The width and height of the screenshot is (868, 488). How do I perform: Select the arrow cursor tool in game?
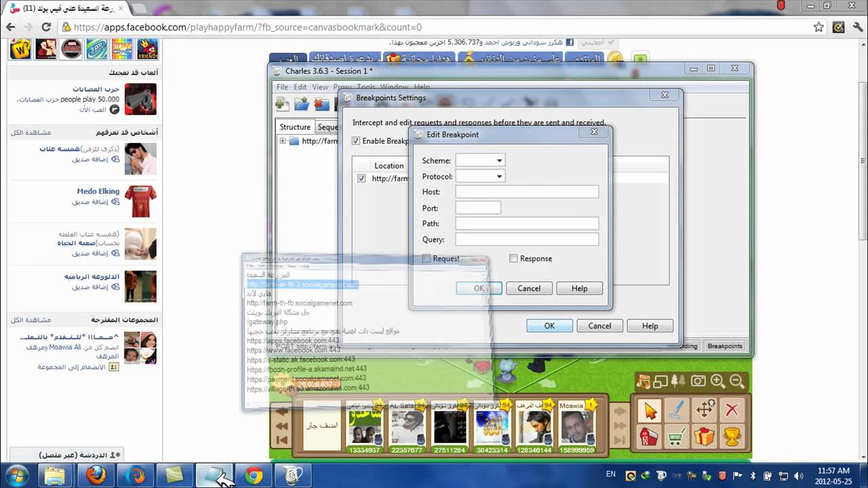(x=650, y=409)
